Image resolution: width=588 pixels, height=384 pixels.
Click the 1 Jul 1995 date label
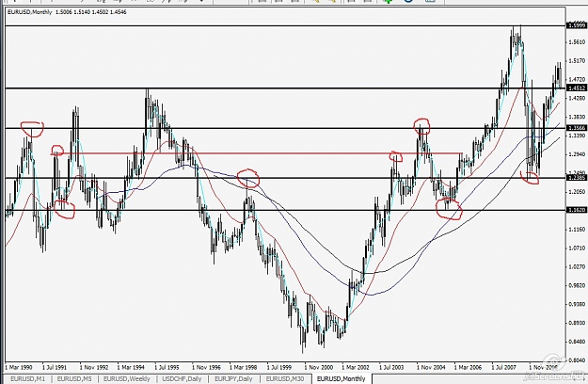pyautogui.click(x=168, y=367)
